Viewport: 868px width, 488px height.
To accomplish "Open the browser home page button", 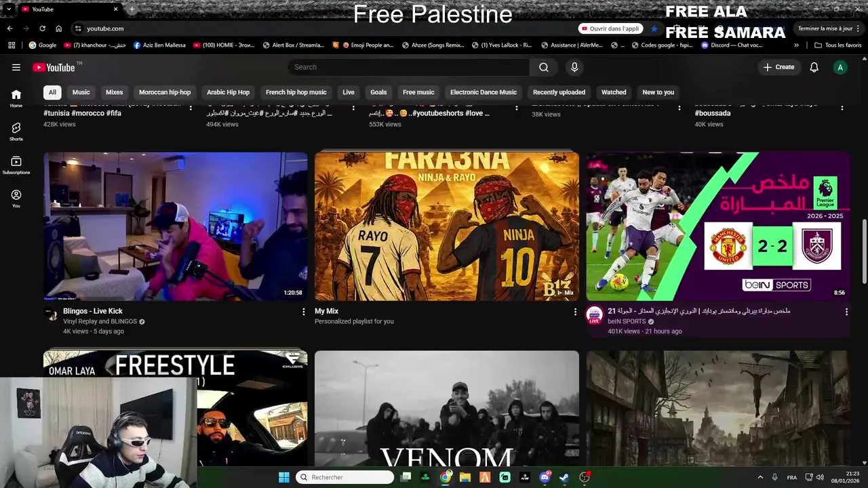I will pos(58,28).
